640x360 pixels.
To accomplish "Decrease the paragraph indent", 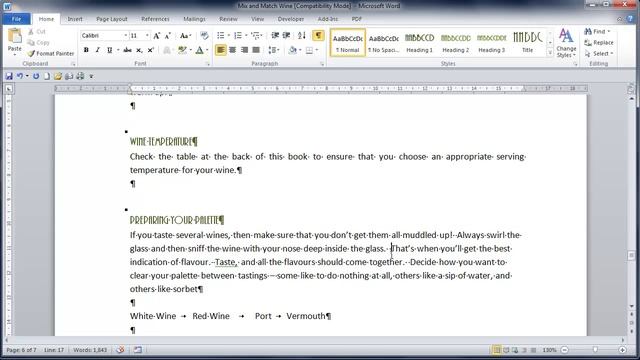I will 275,36.
